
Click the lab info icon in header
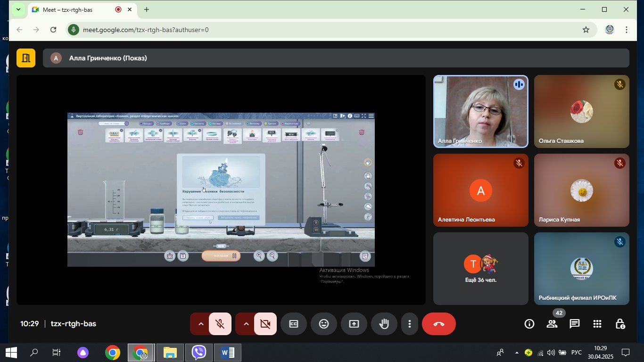pyautogui.click(x=349, y=116)
